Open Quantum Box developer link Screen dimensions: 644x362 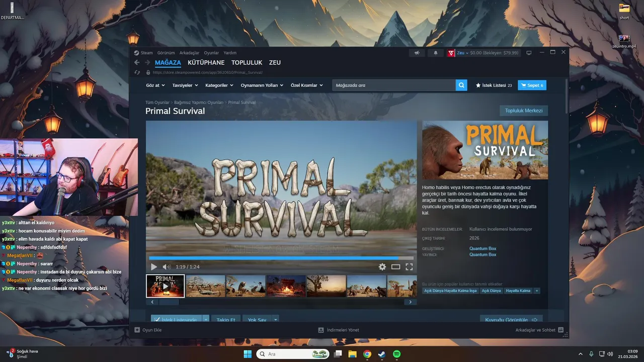tap(482, 248)
